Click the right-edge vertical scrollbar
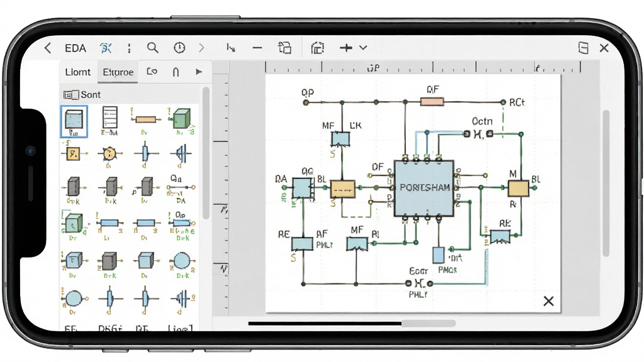The width and height of the screenshot is (644, 362). click(606, 184)
